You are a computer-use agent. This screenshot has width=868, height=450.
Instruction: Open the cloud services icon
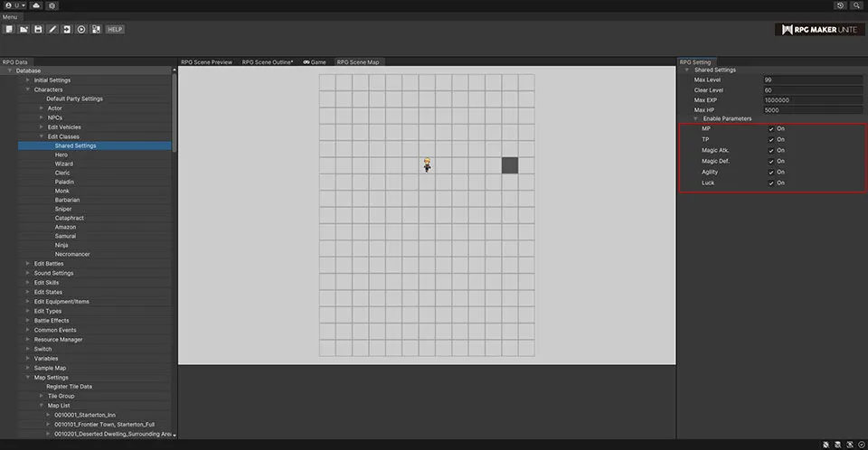tap(36, 5)
